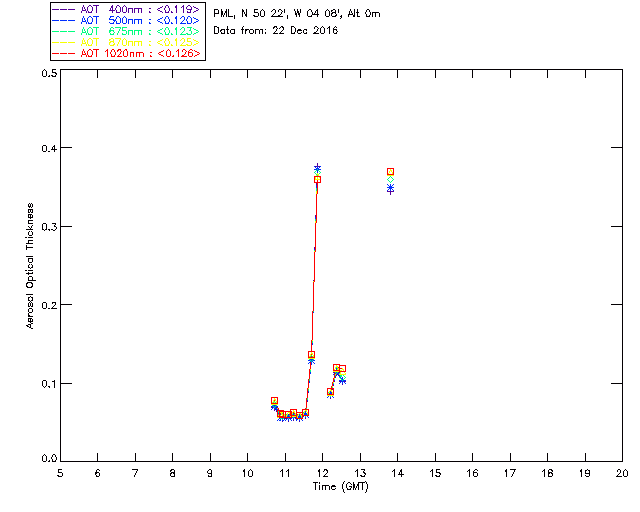Select the 'AOT 500nm' legend label
Viewport: 640px width, 512px height.
coord(111,20)
